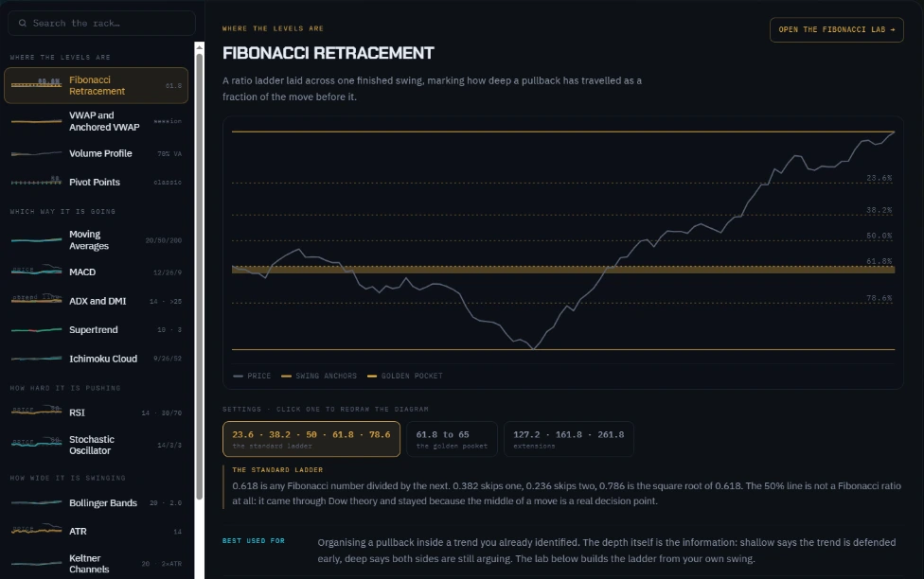The width and height of the screenshot is (924, 579).
Task: Click the Keltner Channels sparkline thumbnail
Action: point(37,564)
